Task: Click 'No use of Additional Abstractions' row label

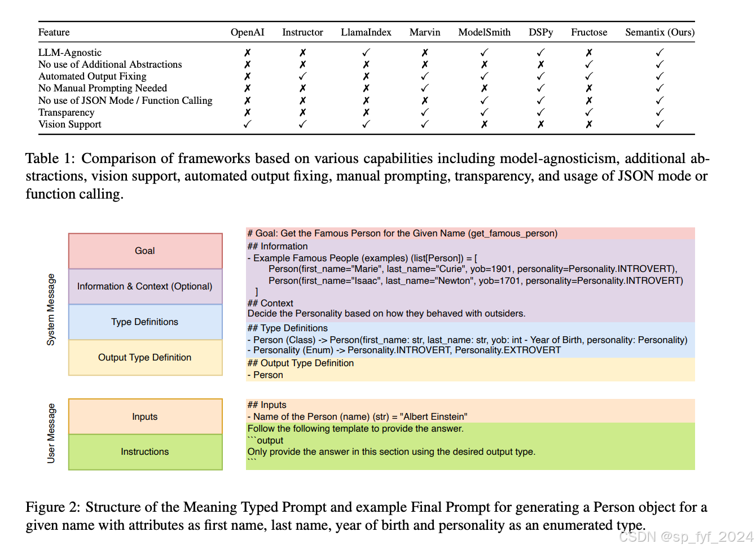Action: click(110, 64)
